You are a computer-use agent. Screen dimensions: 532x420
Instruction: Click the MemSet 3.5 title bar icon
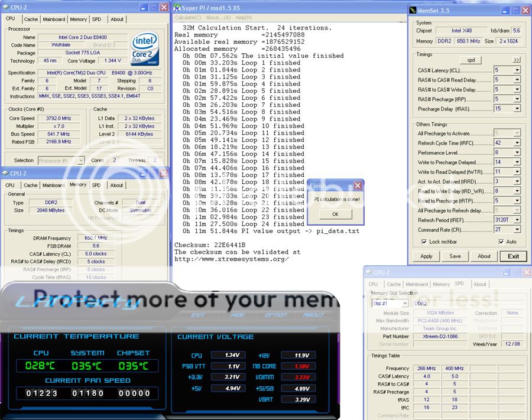[413, 11]
